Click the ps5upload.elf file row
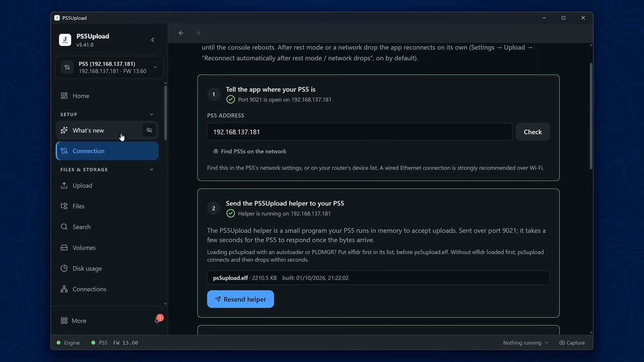 378,278
